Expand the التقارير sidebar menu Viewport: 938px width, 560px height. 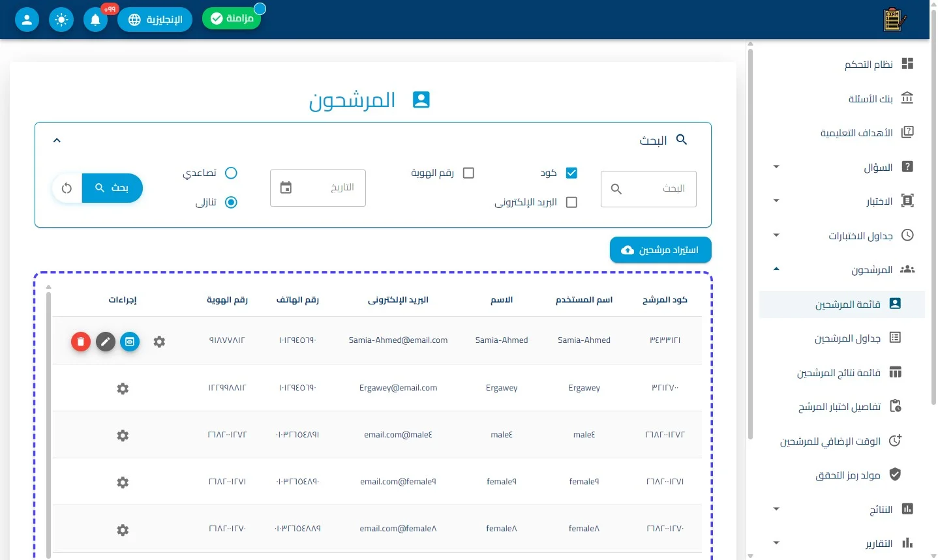point(776,543)
